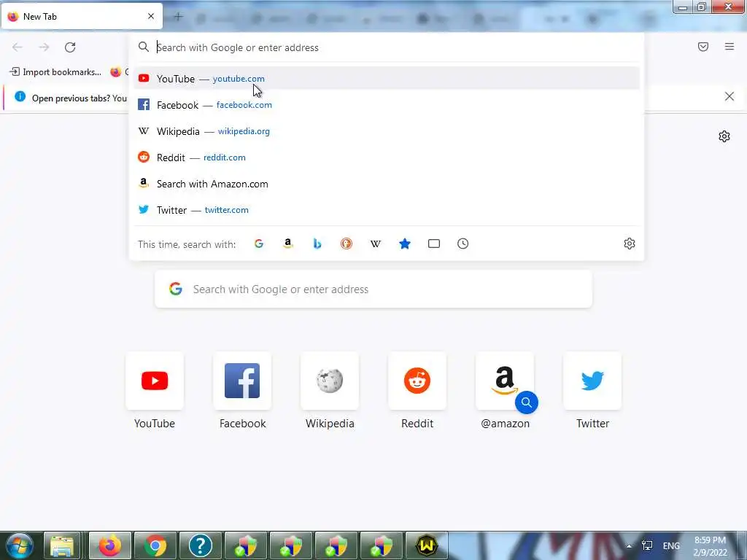The width and height of the screenshot is (747, 560).
Task: Open new tab personalize settings gear
Action: [x=724, y=136]
